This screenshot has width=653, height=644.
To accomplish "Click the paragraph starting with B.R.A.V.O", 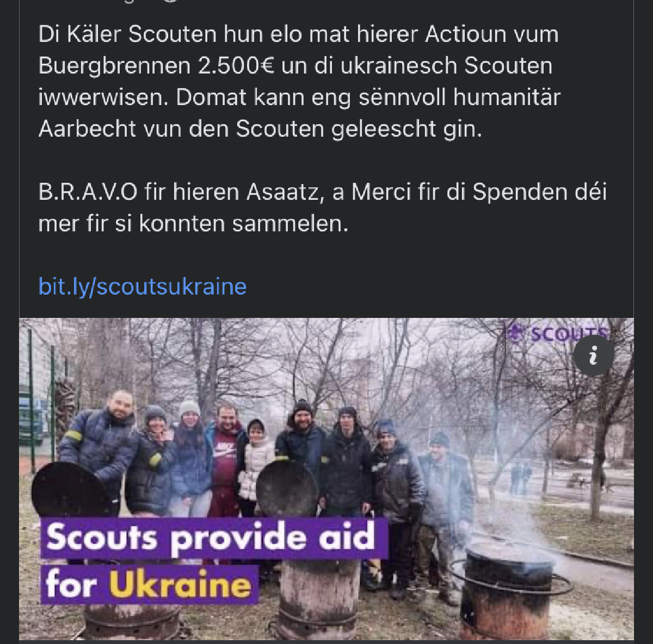I will pyautogui.click(x=322, y=207).
